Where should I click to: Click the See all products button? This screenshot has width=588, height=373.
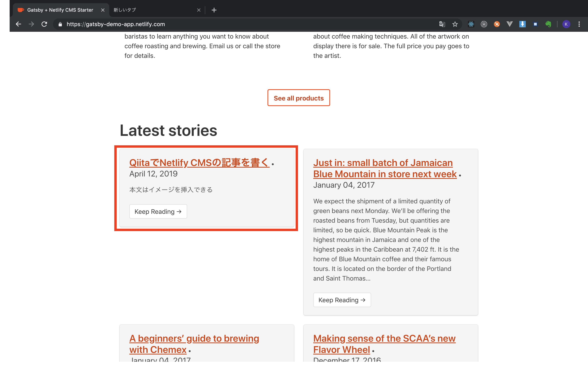coord(298,98)
